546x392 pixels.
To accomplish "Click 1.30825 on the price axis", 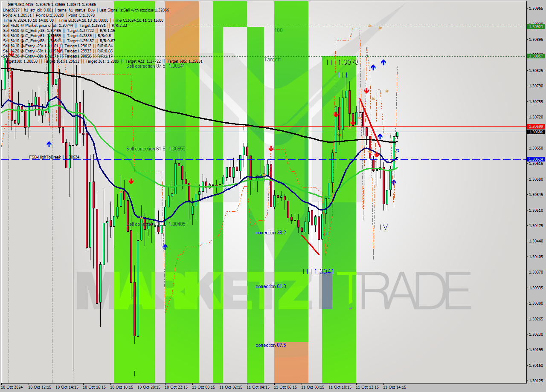I will point(536,70).
